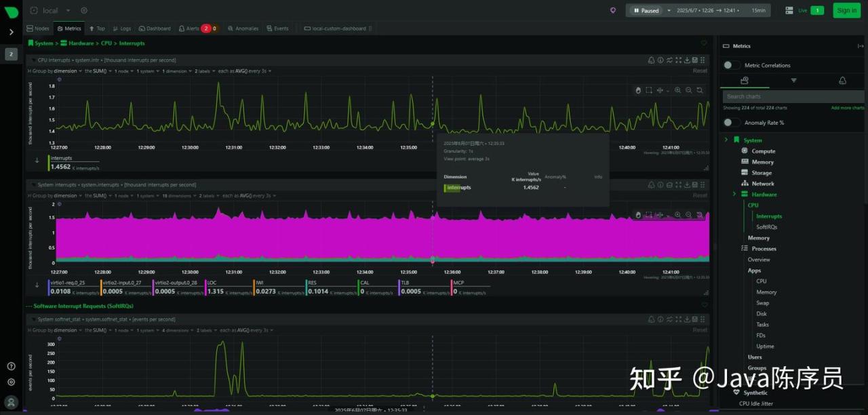The height and width of the screenshot is (415, 868).
Task: Toggle the Anomaly Rate % switch
Action: tap(732, 123)
